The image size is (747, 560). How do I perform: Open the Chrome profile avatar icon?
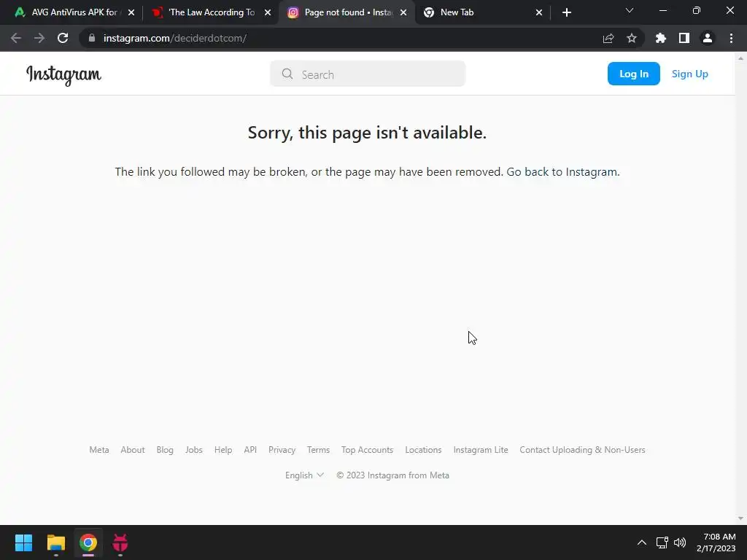pyautogui.click(x=708, y=38)
